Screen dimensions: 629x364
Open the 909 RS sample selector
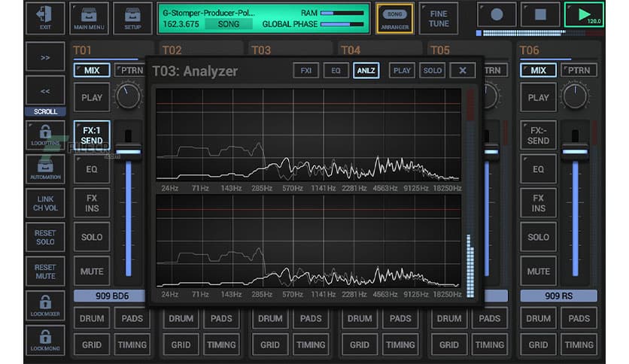558,296
